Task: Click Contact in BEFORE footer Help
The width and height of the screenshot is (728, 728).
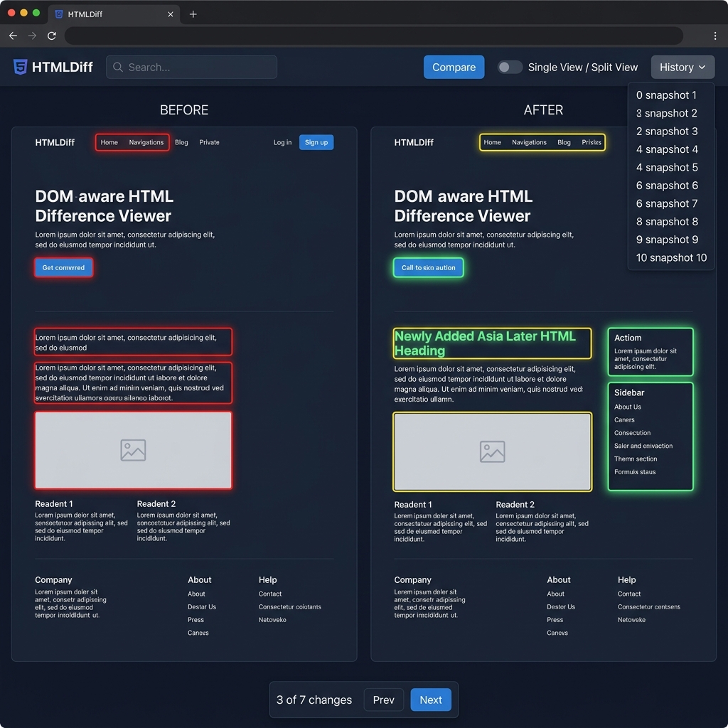Action: 269,594
